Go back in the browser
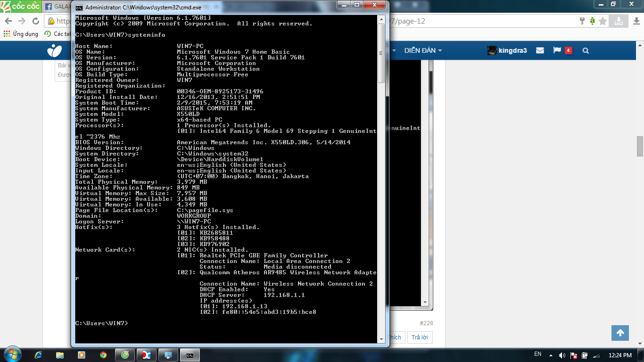This screenshot has width=644, height=362. pyautogui.click(x=8, y=21)
